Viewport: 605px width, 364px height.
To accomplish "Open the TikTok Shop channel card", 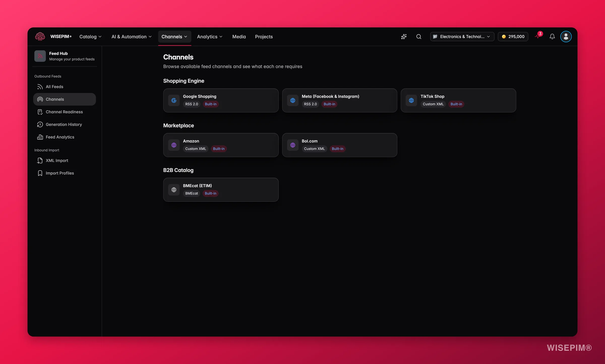I will [458, 100].
